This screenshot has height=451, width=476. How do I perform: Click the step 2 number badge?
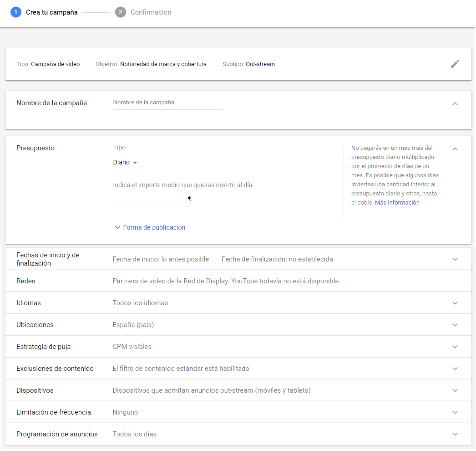[120, 12]
